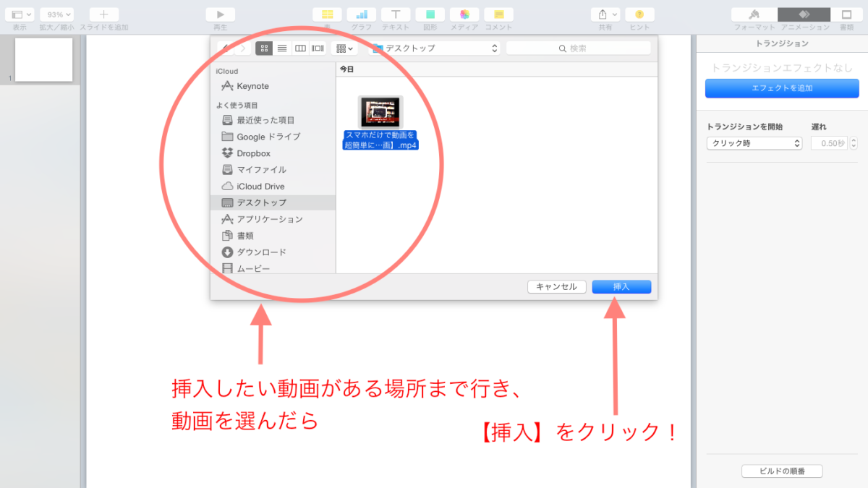The image size is (868, 488).
Task: Click the Media (メディア) toolbar icon
Action: (464, 14)
